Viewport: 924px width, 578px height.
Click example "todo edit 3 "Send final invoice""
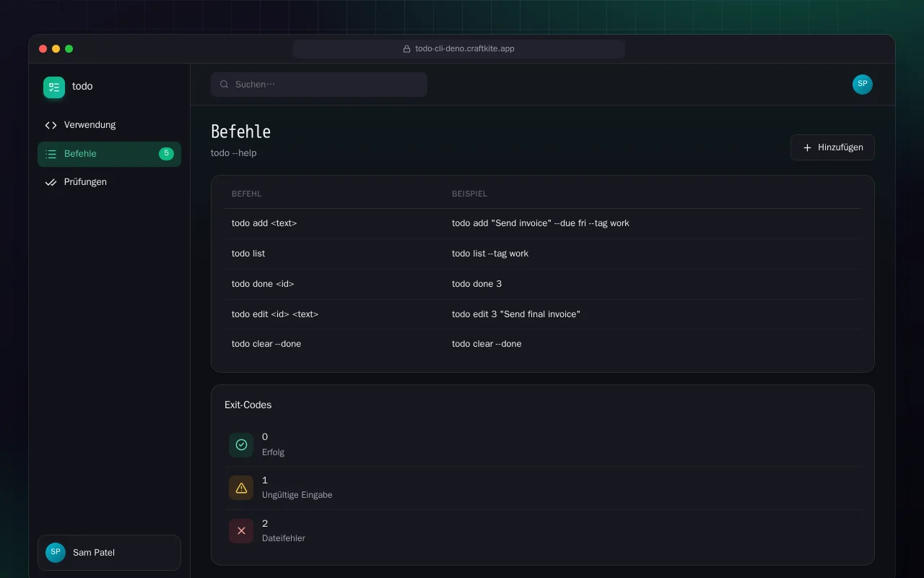[x=516, y=314]
